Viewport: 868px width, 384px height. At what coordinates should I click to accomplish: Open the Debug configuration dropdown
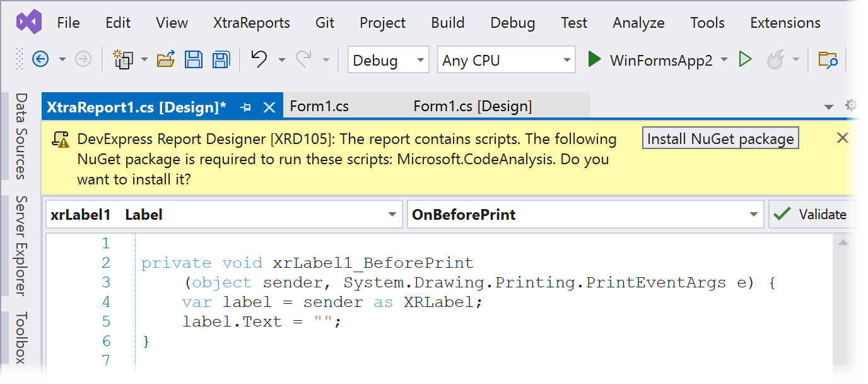click(388, 60)
